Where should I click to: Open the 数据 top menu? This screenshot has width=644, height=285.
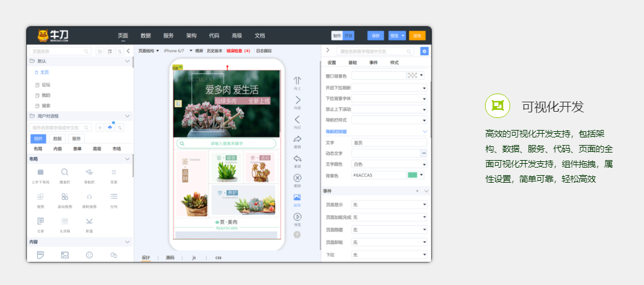click(146, 36)
